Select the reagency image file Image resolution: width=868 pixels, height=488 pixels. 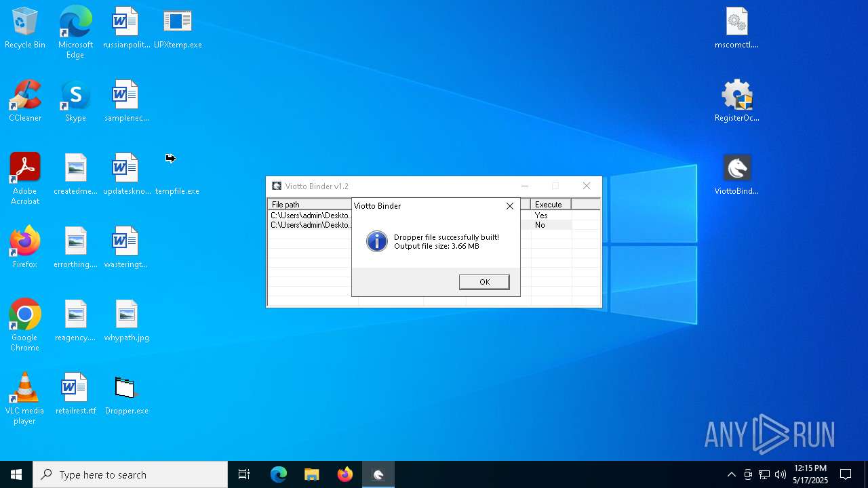[75, 321]
